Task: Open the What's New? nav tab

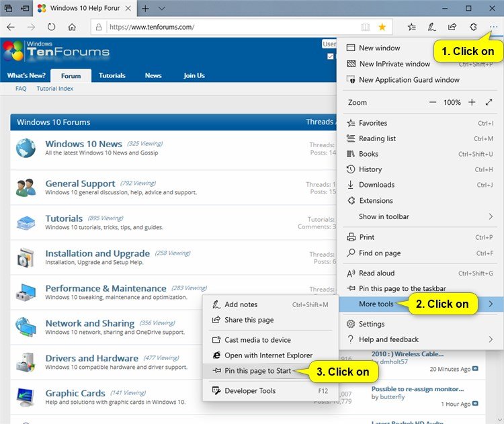Action: (x=26, y=75)
